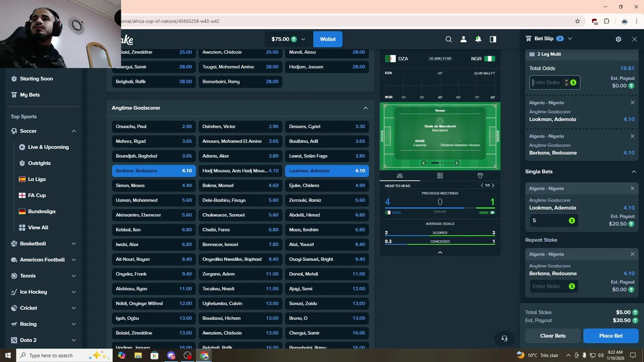Deselect Lookman, Ademola 4.10 selection
644x362 pixels.
pos(327,171)
